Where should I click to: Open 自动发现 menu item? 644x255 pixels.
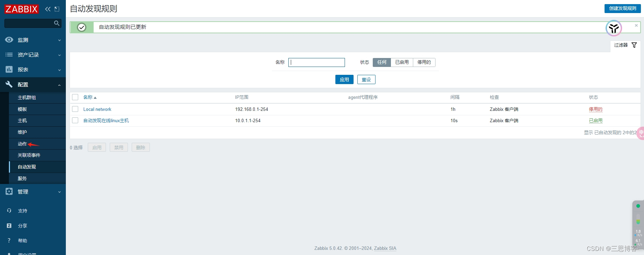click(x=37, y=167)
